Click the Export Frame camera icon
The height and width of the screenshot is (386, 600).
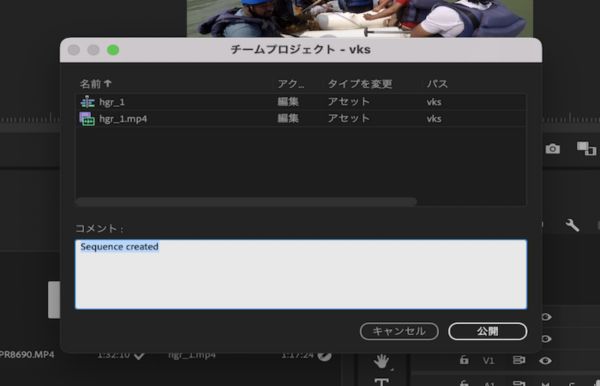tap(553, 148)
